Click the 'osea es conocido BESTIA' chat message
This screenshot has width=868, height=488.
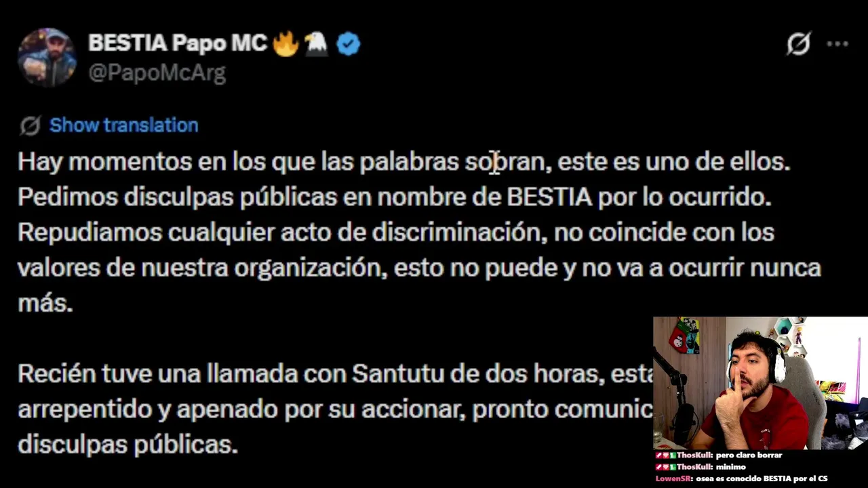tap(762, 479)
